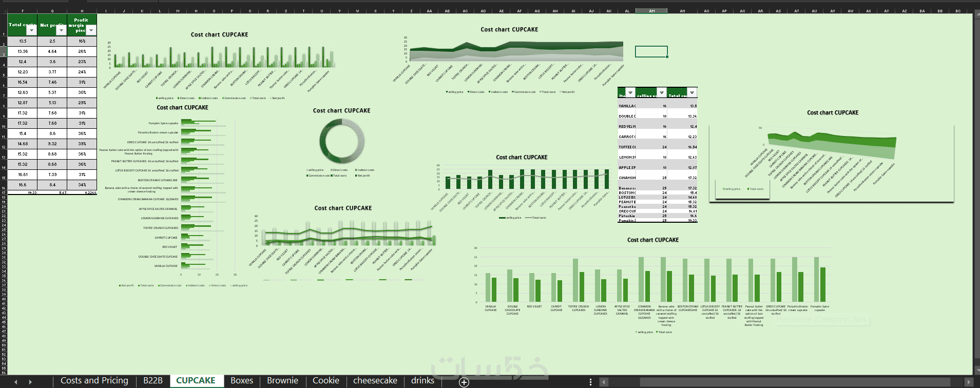The image size is (980, 388).
Task: Click the profit margin cell 26%
Action: click(x=82, y=51)
